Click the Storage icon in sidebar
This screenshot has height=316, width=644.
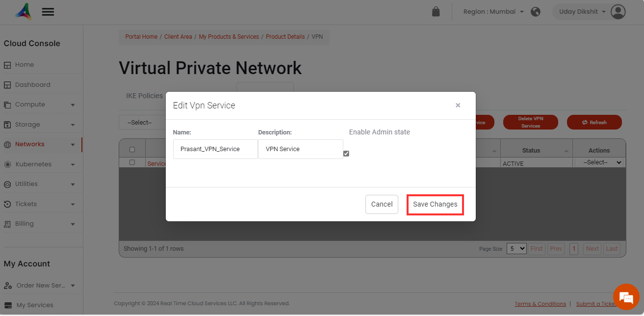(x=7, y=125)
